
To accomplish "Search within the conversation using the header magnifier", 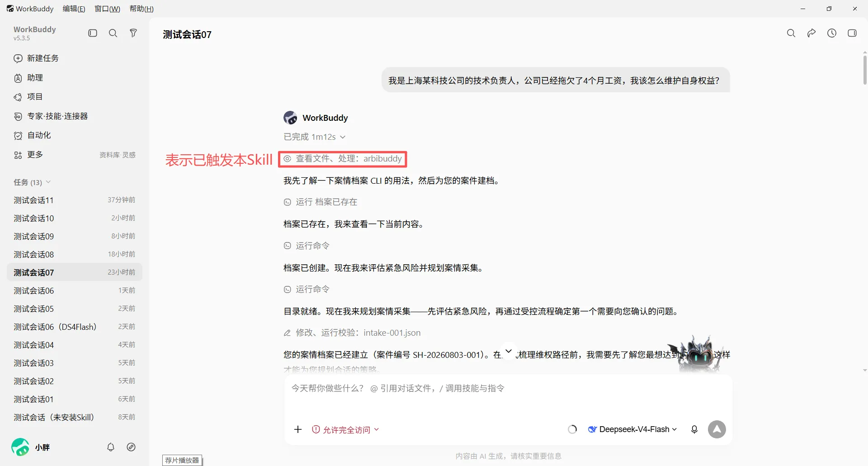I will pyautogui.click(x=791, y=33).
